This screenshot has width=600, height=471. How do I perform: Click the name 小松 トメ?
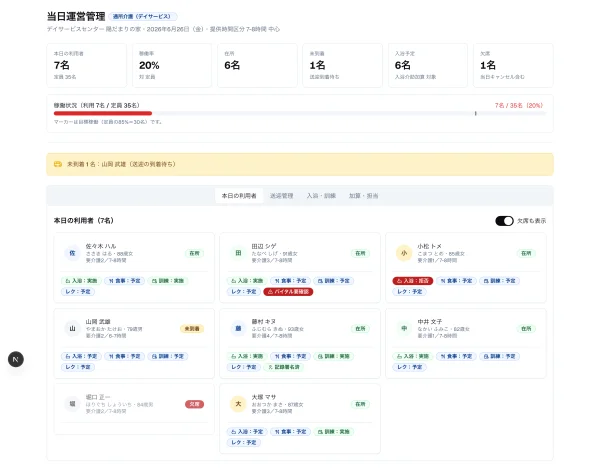coord(429,246)
